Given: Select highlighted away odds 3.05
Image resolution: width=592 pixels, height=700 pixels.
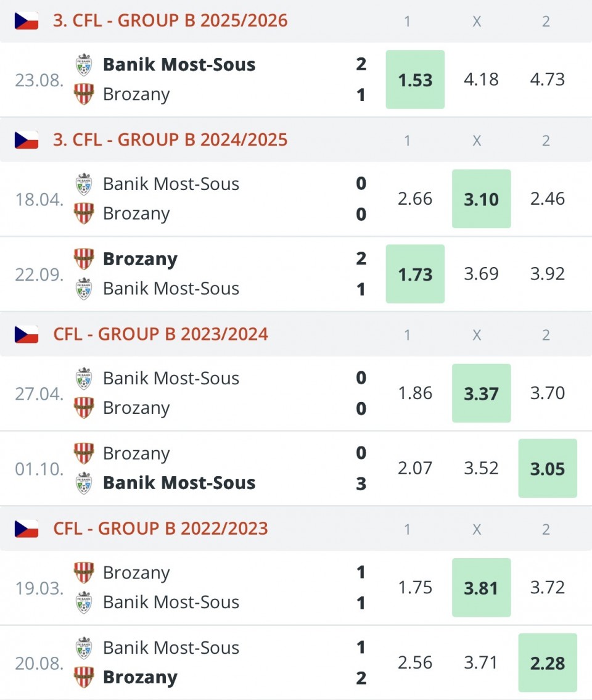Looking at the screenshot, I should (547, 469).
